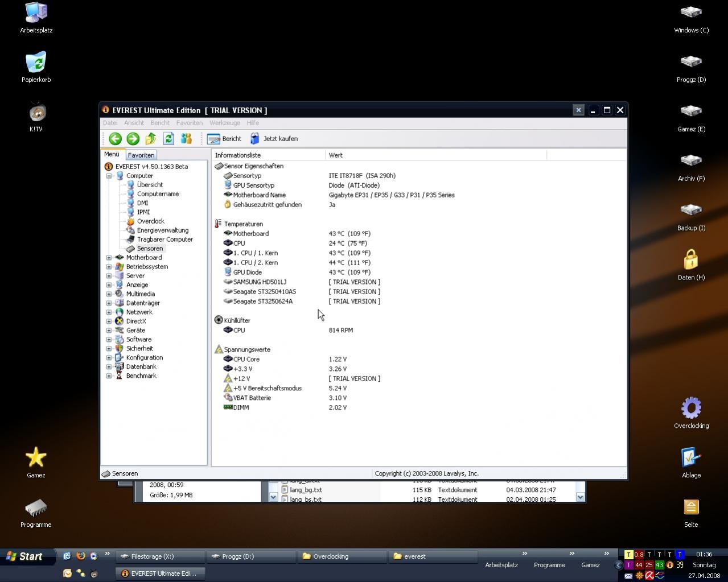Click the Informationsliste column header
The width and height of the screenshot is (728, 582).
[x=268, y=155]
